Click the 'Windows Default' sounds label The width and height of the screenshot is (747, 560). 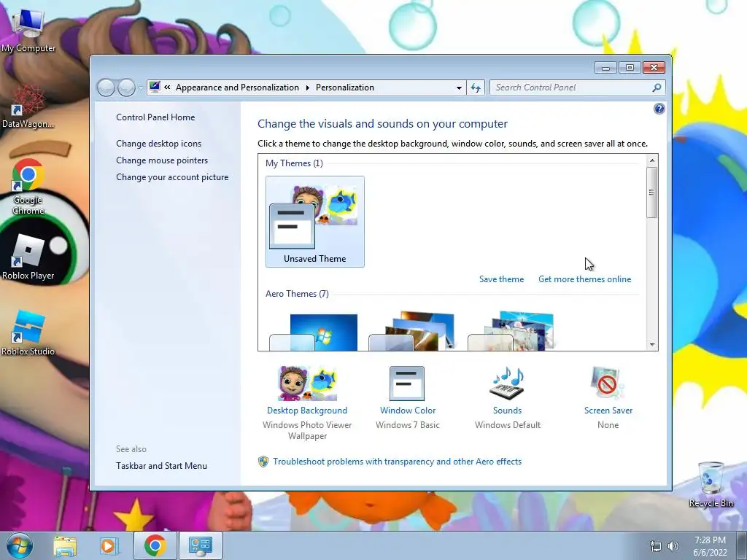pyautogui.click(x=508, y=425)
